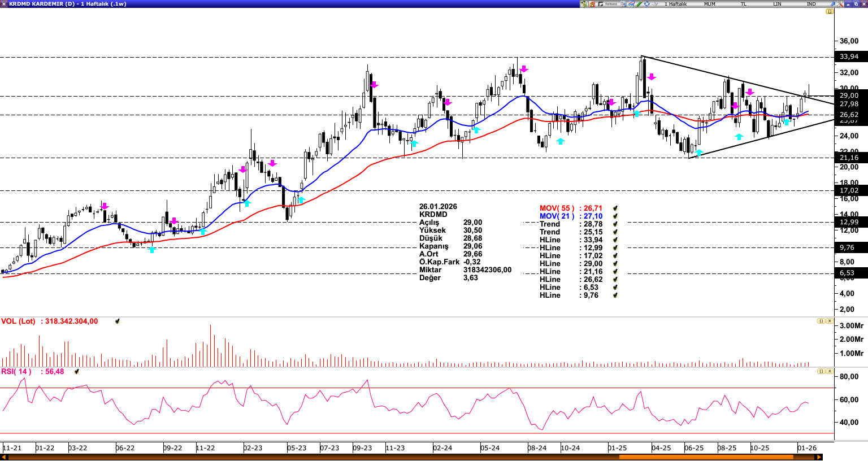
Task: Toggle the VOL (Lot) checkmark
Action: click(118, 321)
